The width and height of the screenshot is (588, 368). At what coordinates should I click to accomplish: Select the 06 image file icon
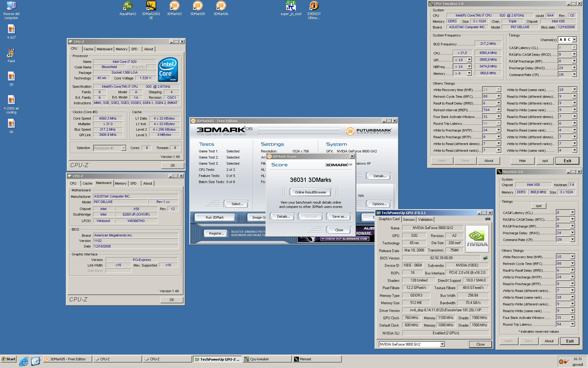pos(11,126)
